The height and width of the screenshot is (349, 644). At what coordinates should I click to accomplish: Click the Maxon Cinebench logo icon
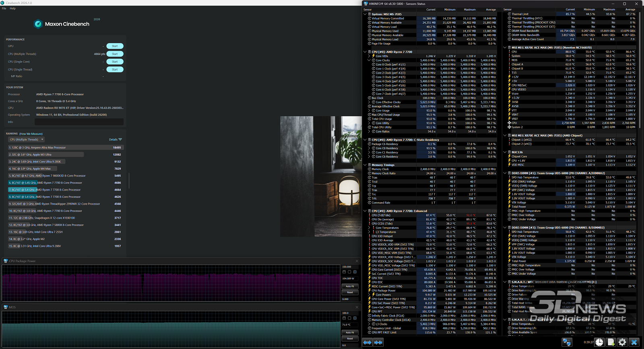[38, 24]
